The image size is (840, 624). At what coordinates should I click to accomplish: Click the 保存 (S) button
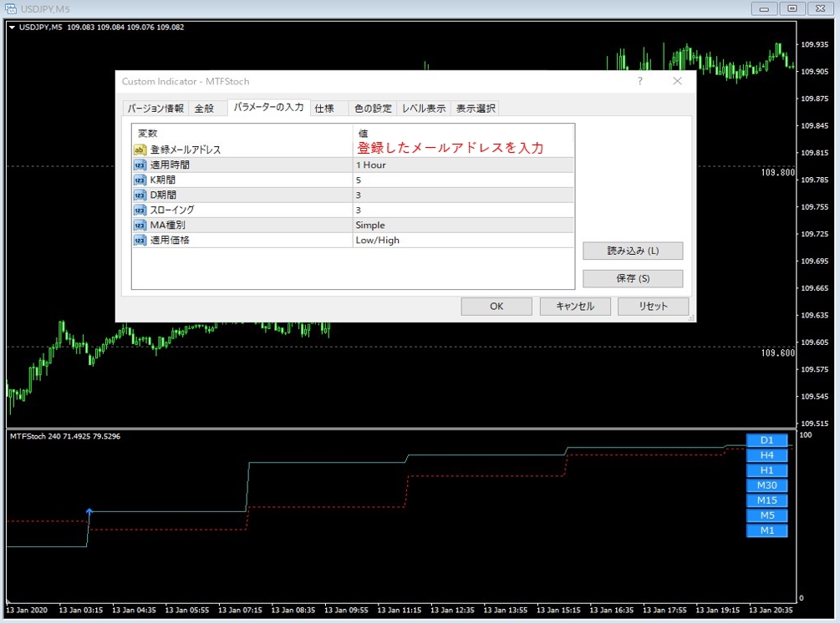(x=633, y=278)
